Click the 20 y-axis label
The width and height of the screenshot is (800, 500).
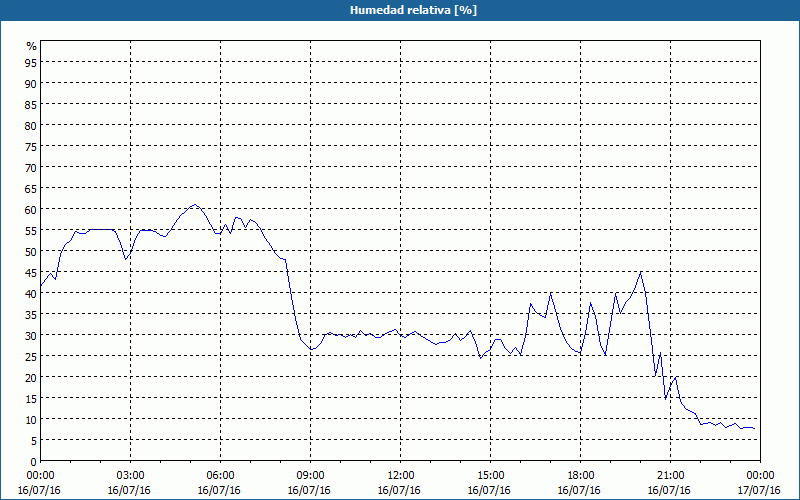point(31,378)
